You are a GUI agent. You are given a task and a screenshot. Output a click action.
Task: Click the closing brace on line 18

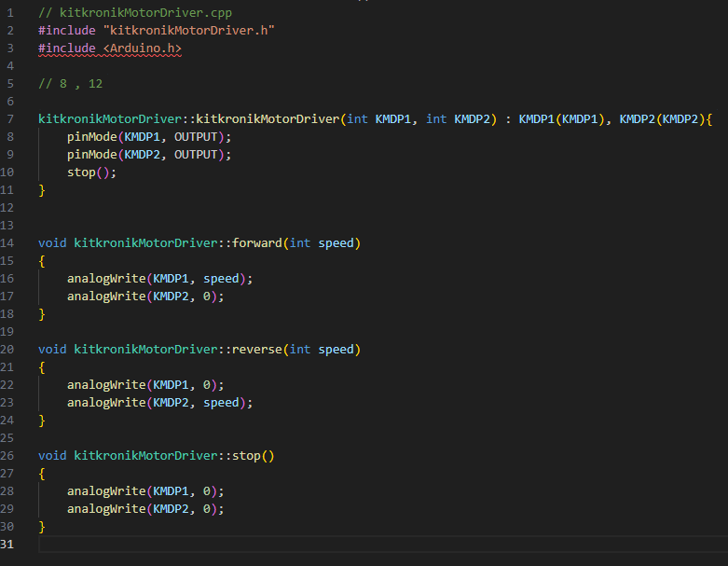42,314
